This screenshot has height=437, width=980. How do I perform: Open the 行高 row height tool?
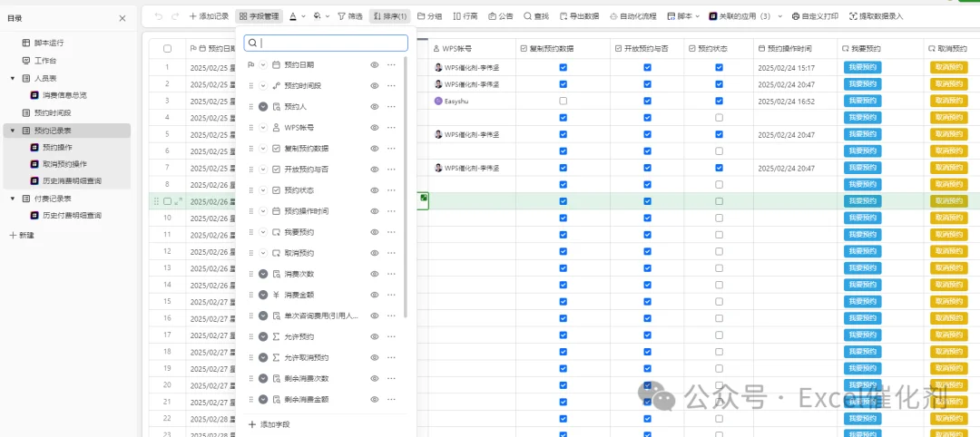465,16
